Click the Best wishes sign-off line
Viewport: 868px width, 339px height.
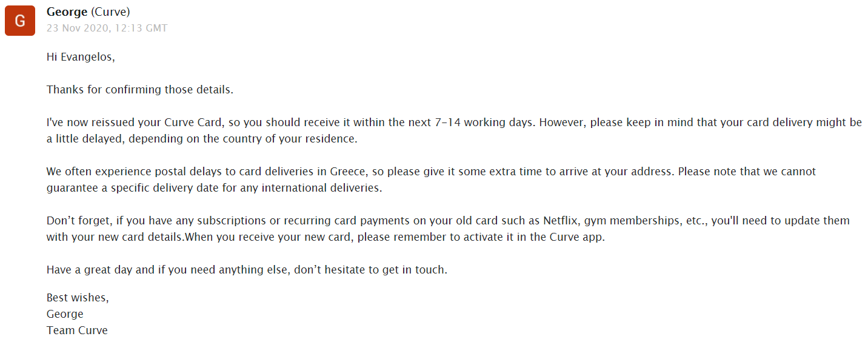point(78,298)
